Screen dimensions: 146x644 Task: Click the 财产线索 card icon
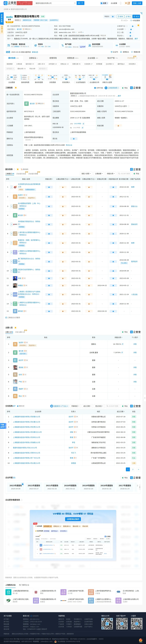(63, 45)
